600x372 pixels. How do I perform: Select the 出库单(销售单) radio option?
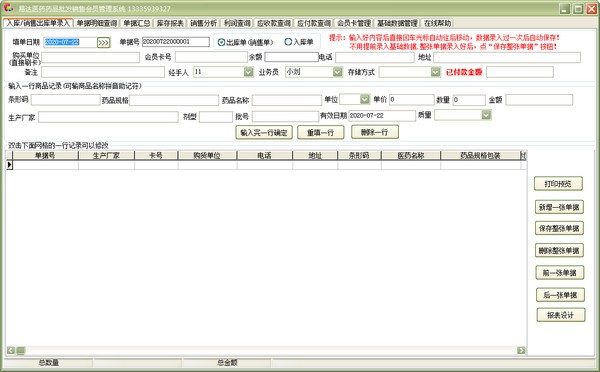[x=245, y=42]
